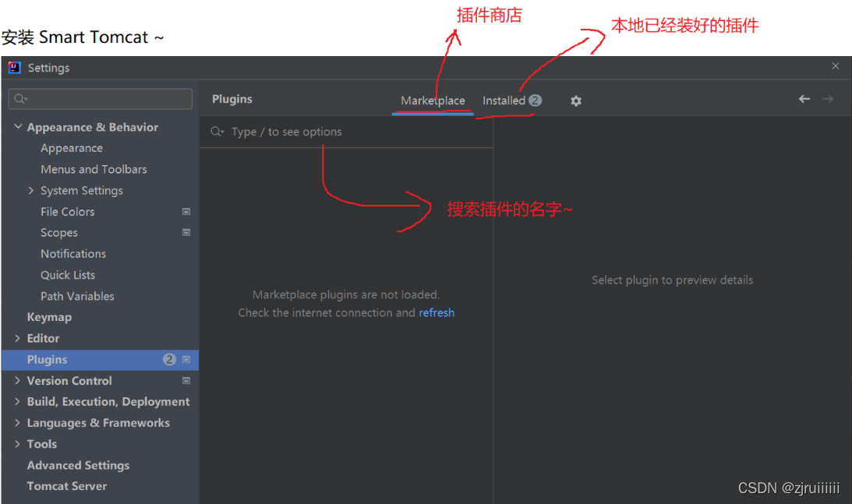Viewport: 852px width, 504px height.
Task: Expand the Version Control section
Action: coord(17,381)
